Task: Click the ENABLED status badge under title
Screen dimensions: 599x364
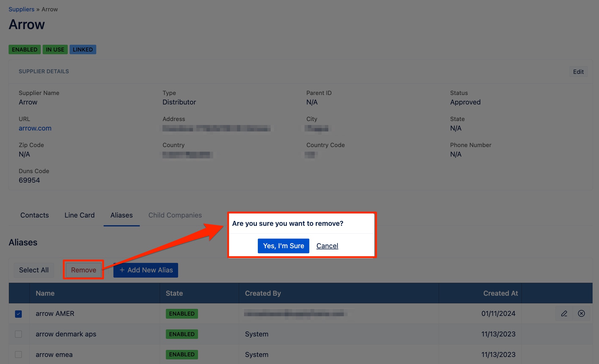Action: point(25,49)
